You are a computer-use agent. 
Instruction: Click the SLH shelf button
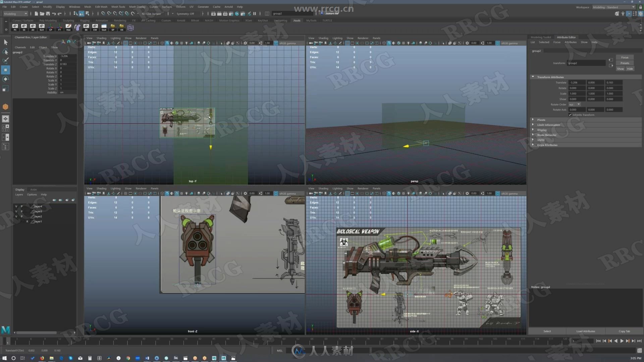(42, 27)
